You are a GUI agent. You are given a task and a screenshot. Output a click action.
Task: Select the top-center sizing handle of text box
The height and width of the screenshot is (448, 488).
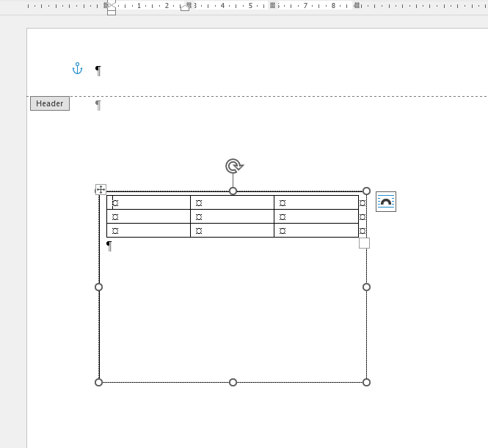click(233, 191)
